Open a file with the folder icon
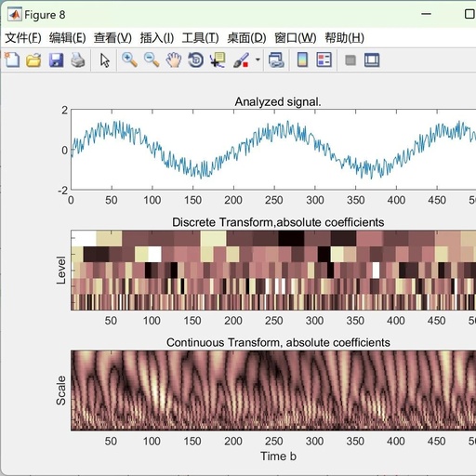The height and width of the screenshot is (476, 476). pos(33,59)
